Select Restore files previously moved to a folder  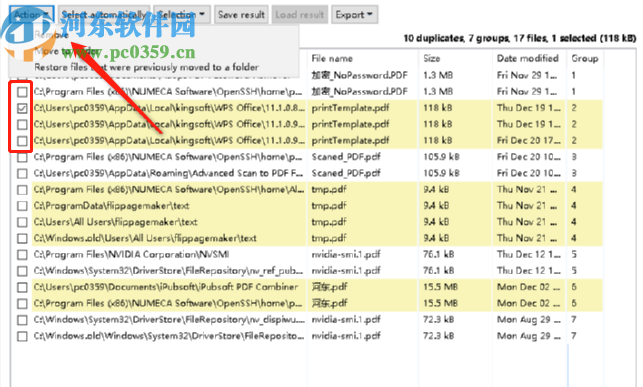(146, 67)
